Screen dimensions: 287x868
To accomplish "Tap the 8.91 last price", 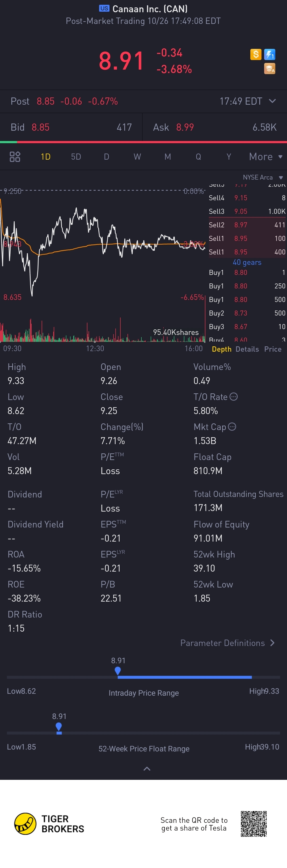I will point(121,61).
